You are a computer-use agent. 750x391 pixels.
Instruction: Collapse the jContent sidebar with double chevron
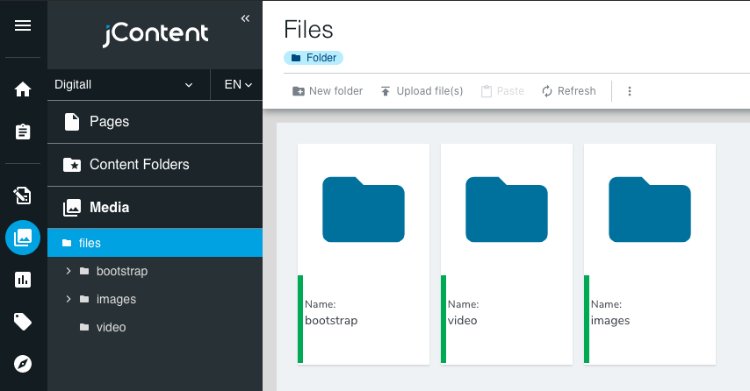point(245,18)
